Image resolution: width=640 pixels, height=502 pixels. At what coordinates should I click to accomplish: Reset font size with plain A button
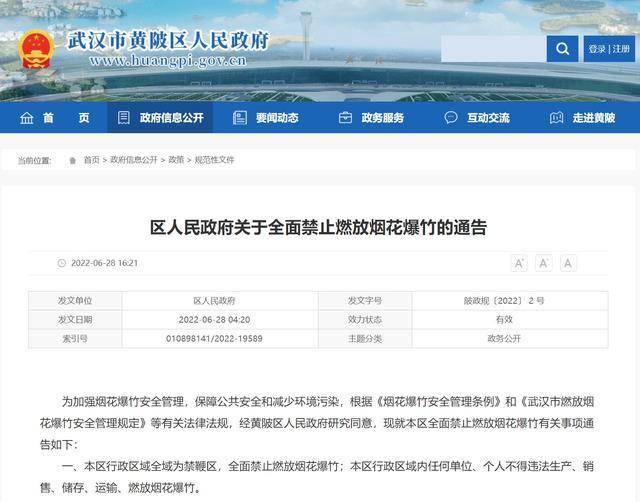pyautogui.click(x=568, y=263)
